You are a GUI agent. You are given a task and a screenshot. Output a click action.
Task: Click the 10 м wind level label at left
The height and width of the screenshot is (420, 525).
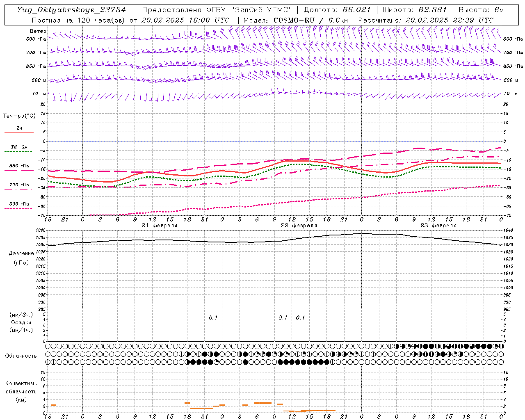coord(39,94)
